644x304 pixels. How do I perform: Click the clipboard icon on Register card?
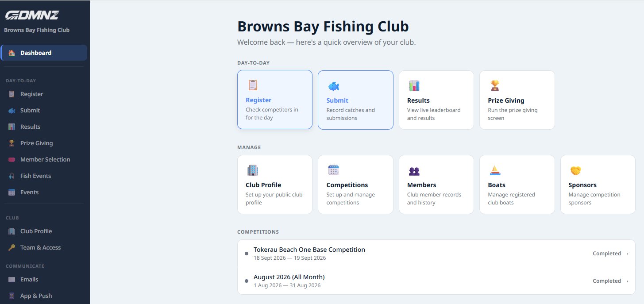click(253, 85)
